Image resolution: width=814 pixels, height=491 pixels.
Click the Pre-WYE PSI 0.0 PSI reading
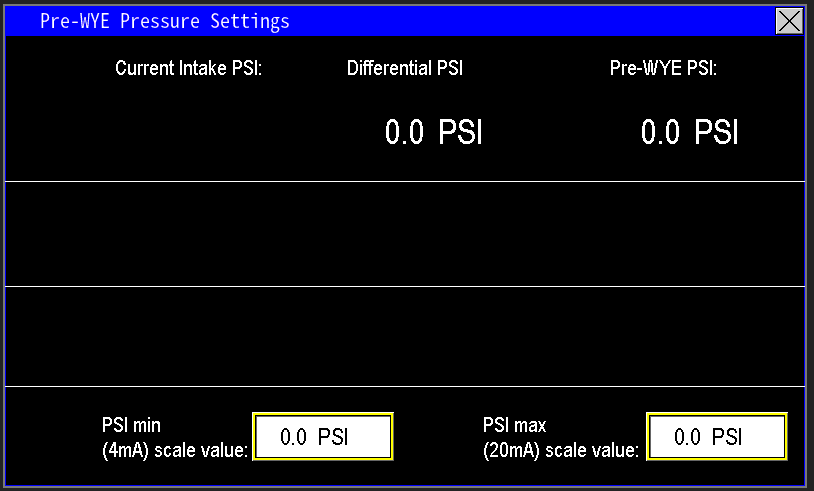click(x=689, y=133)
